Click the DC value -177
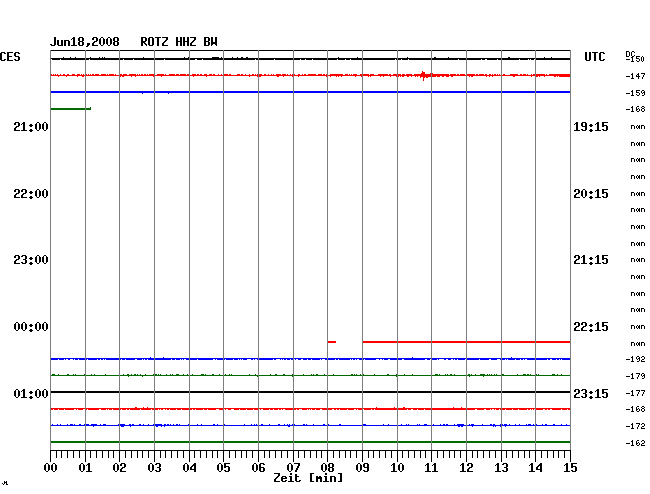Screen dimensions: 650x494 coord(635,393)
